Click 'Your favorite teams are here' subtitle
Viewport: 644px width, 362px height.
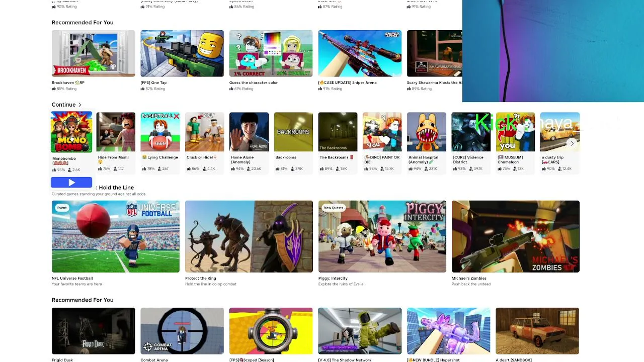point(76,284)
